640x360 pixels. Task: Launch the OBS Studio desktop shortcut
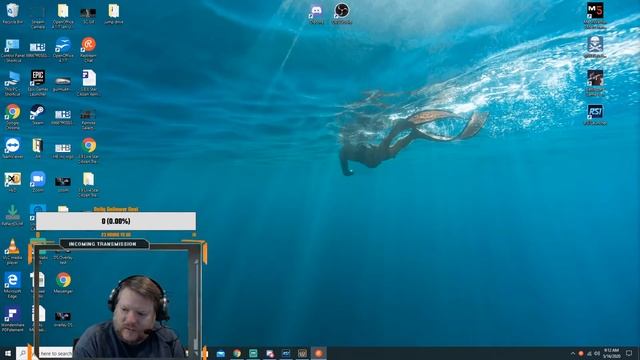[342, 13]
